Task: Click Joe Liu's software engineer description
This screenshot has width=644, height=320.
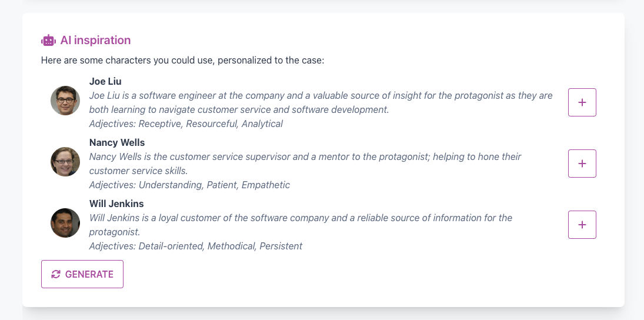Action: coord(321,102)
